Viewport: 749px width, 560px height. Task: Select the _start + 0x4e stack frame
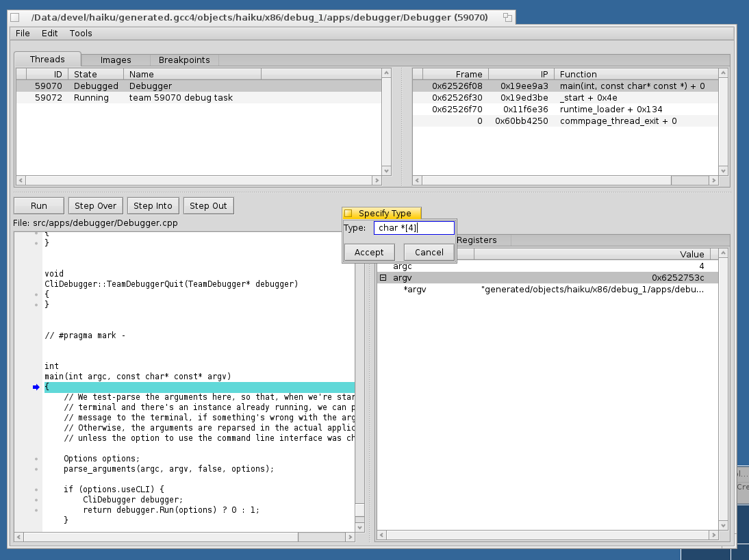point(565,97)
